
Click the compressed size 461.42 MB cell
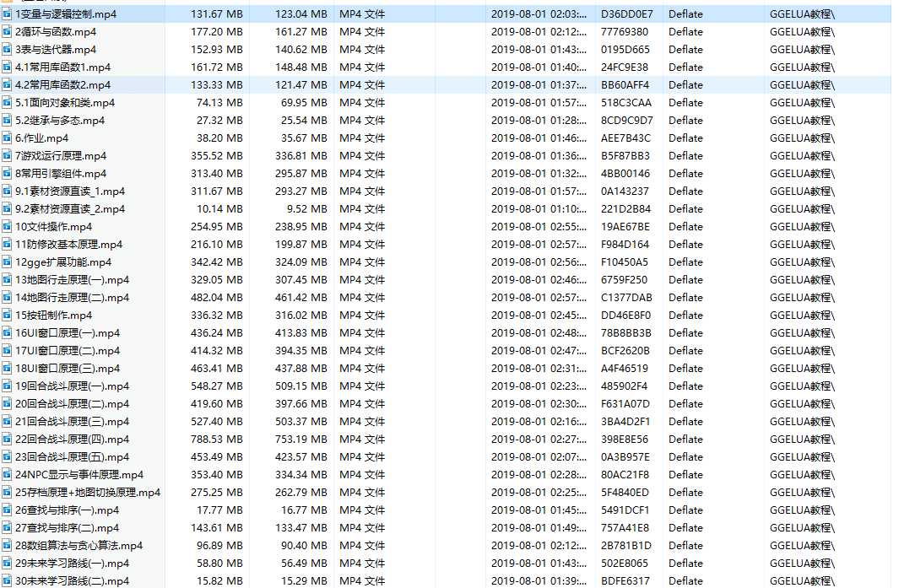pyautogui.click(x=301, y=297)
